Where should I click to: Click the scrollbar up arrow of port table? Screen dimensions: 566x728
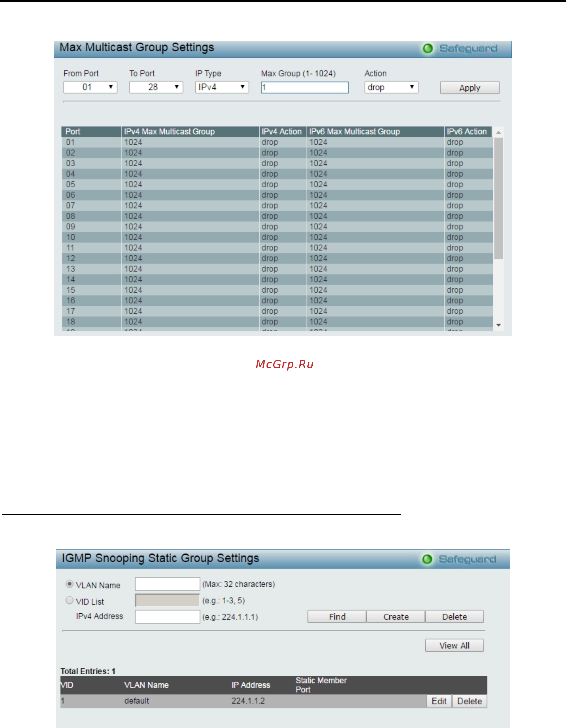click(x=498, y=132)
